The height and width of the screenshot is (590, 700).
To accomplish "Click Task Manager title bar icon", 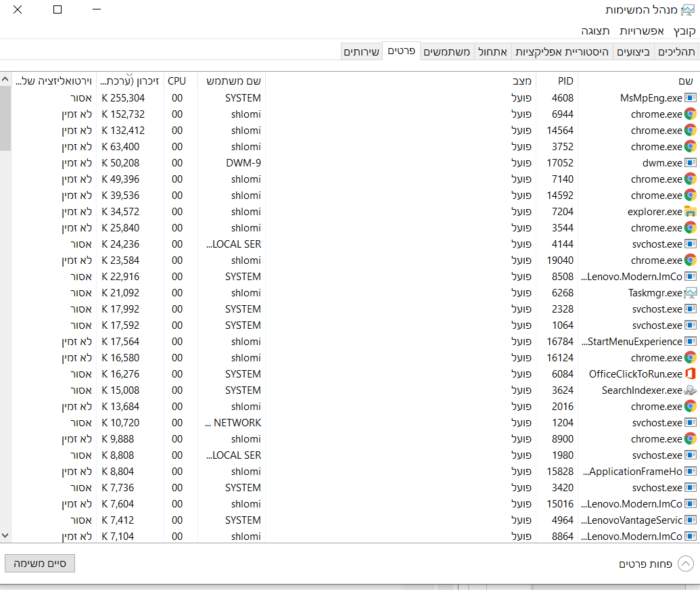I will pos(688,10).
